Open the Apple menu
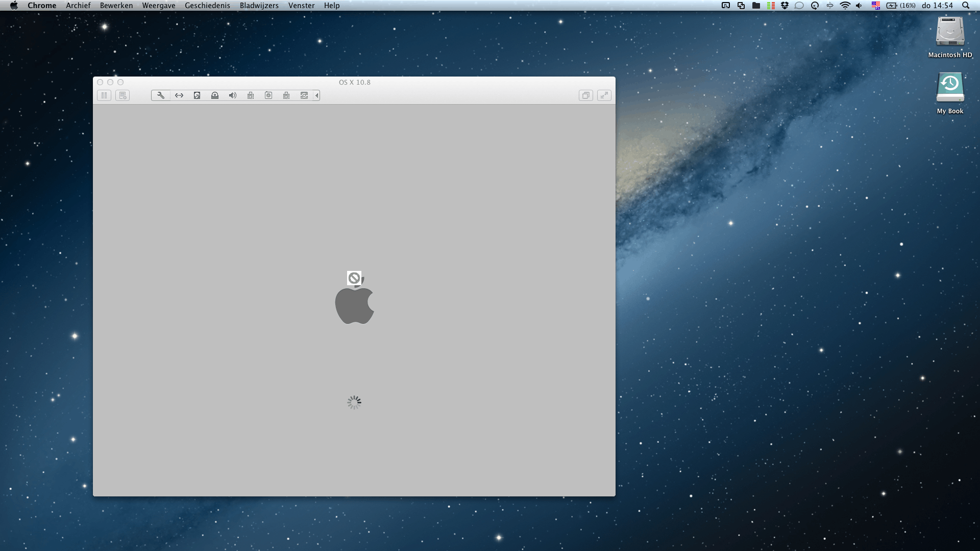Viewport: 980px width, 551px height. click(14, 6)
